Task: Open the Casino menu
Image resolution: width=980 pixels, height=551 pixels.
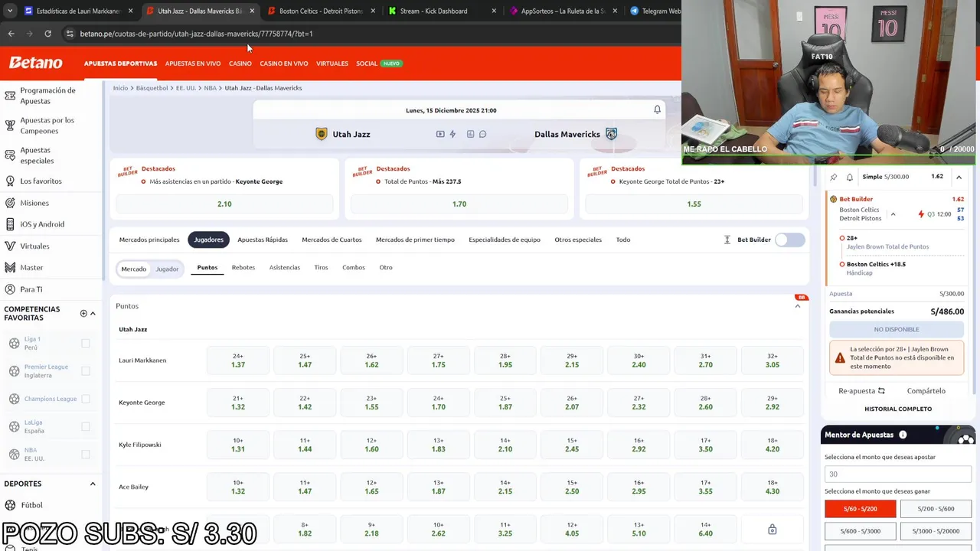Action: [240, 64]
